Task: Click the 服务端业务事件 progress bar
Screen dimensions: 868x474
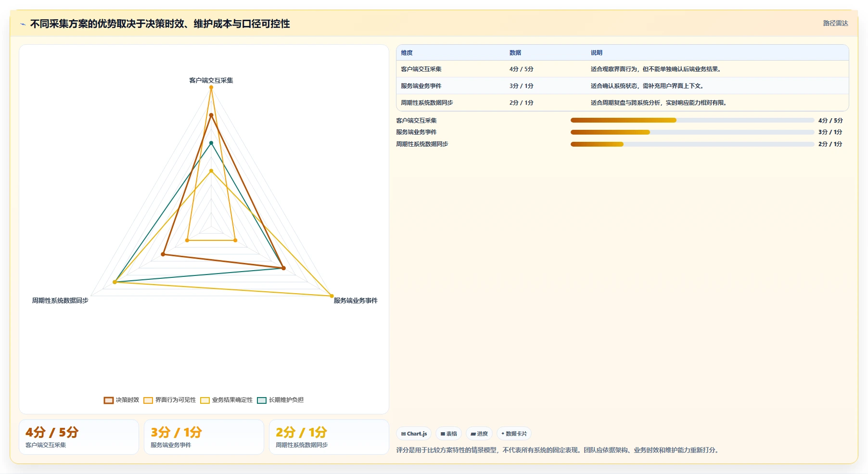Action: [692, 132]
